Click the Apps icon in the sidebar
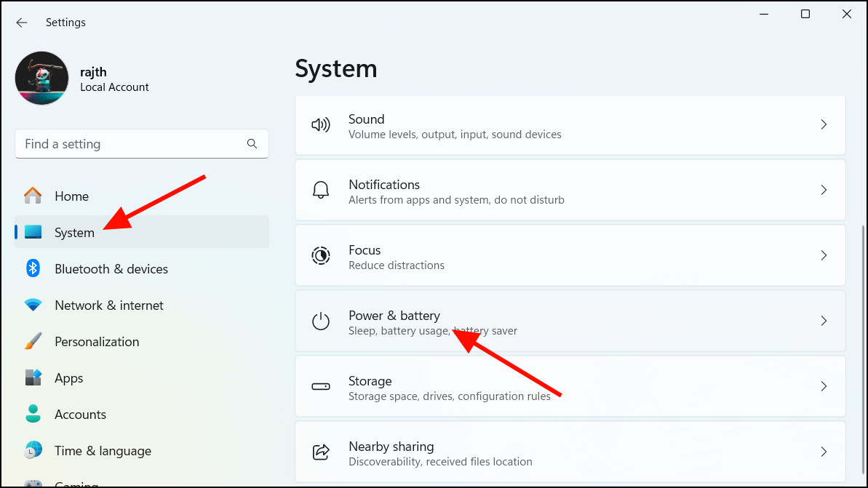This screenshot has width=868, height=488. [33, 377]
